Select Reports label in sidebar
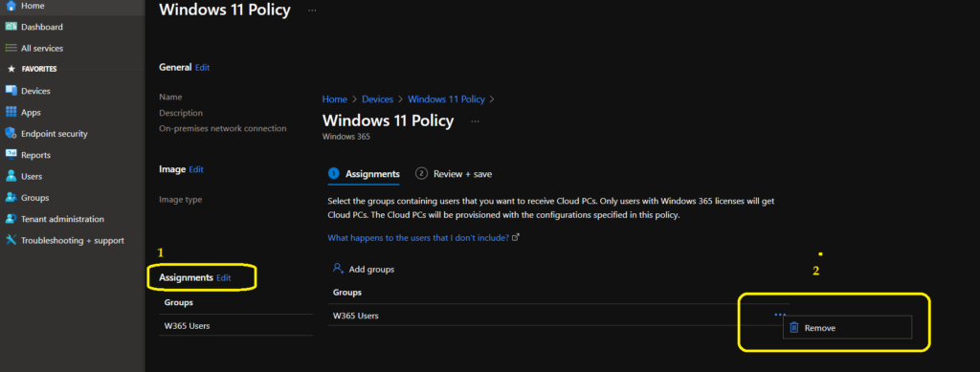 point(35,155)
